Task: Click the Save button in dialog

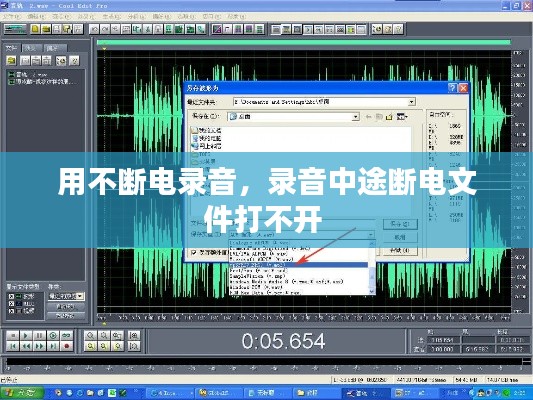Action: [x=400, y=224]
